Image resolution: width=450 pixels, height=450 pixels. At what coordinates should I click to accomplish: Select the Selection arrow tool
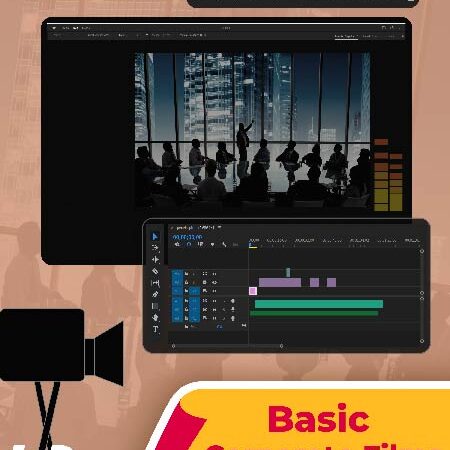point(155,236)
